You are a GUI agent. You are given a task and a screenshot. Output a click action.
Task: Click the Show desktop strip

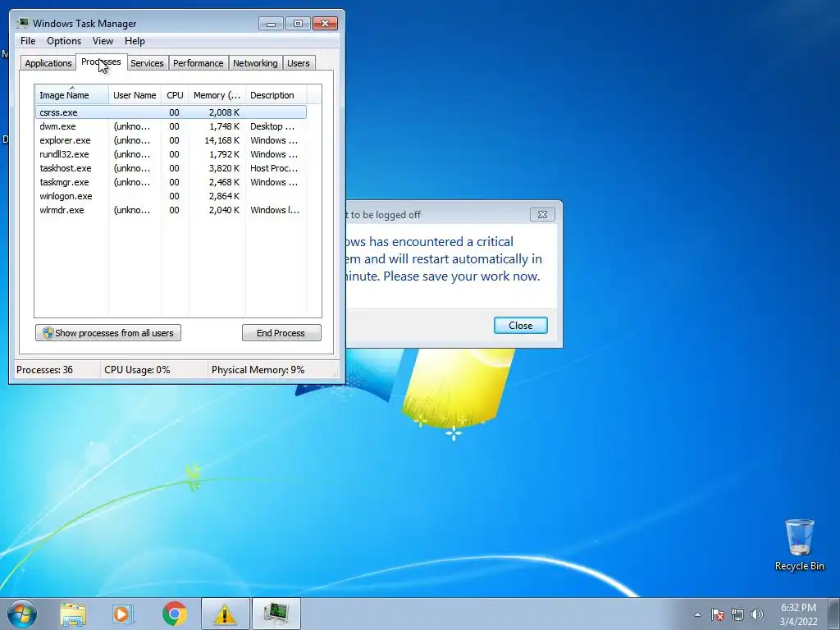[834, 614]
